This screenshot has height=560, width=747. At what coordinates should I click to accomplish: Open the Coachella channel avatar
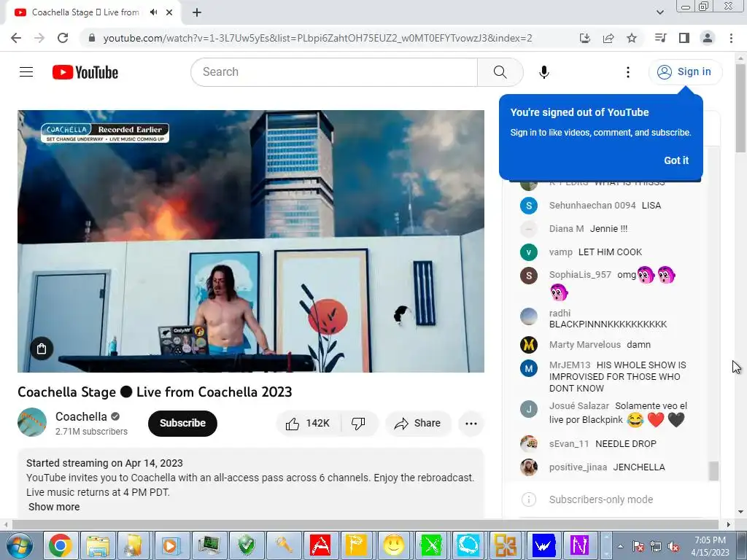[32, 422]
